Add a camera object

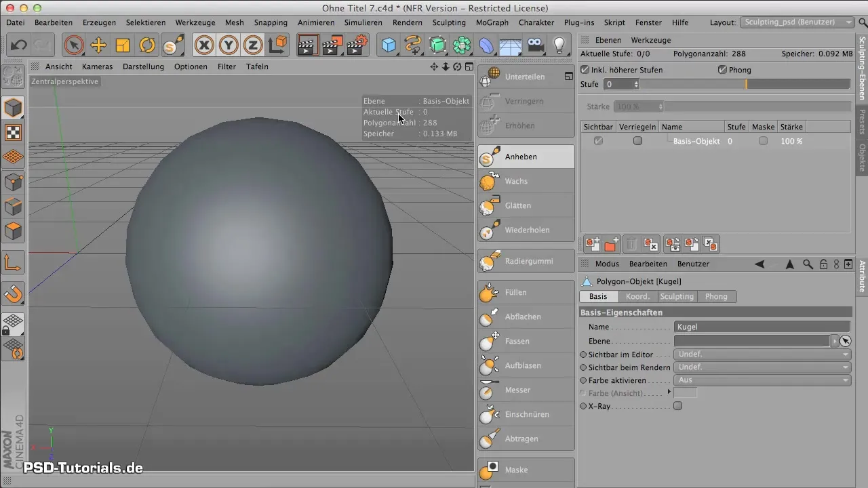(x=535, y=45)
